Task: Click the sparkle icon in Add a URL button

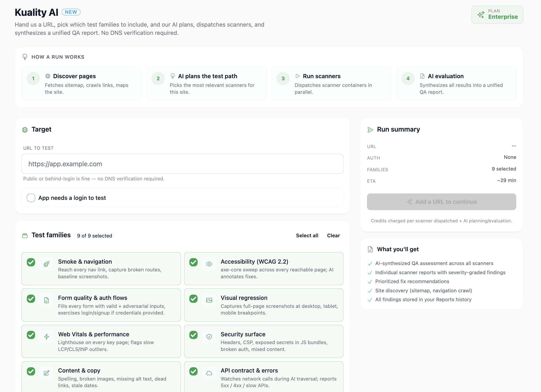Action: (x=409, y=202)
